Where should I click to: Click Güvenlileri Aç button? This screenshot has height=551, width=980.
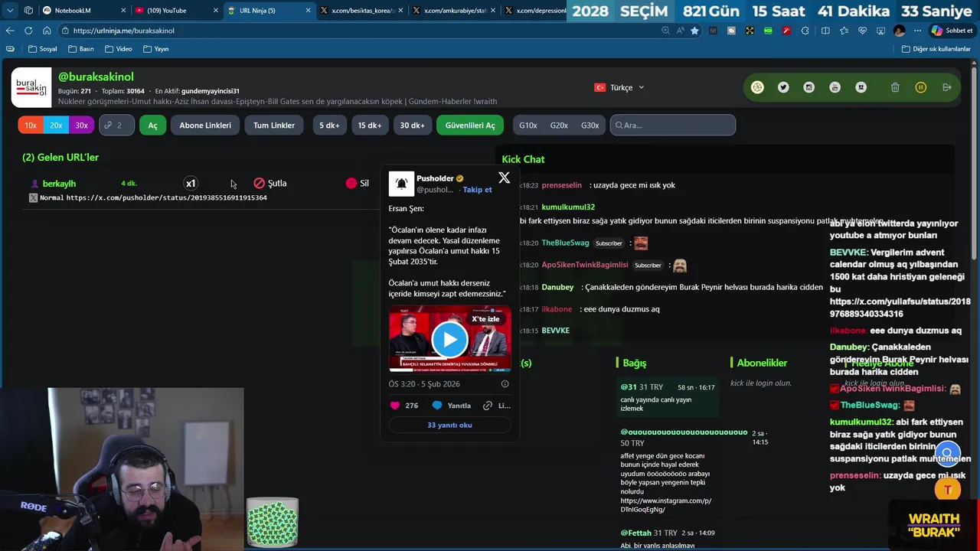click(470, 126)
